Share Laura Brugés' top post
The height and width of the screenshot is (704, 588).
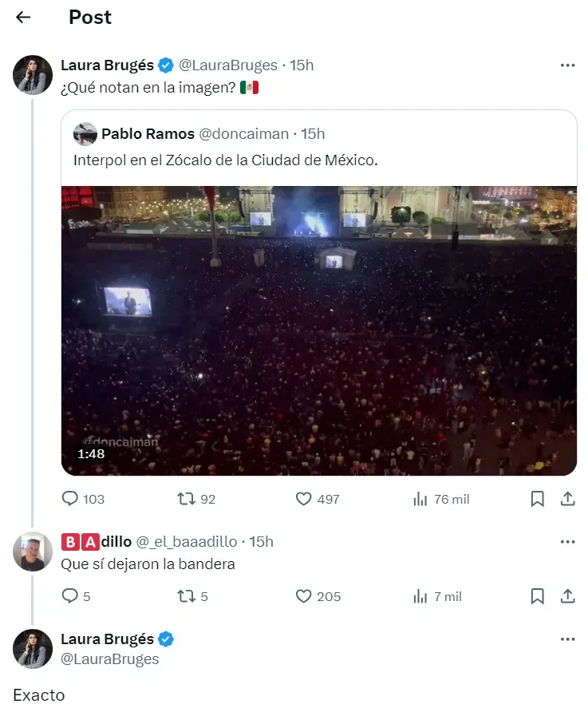tap(567, 499)
